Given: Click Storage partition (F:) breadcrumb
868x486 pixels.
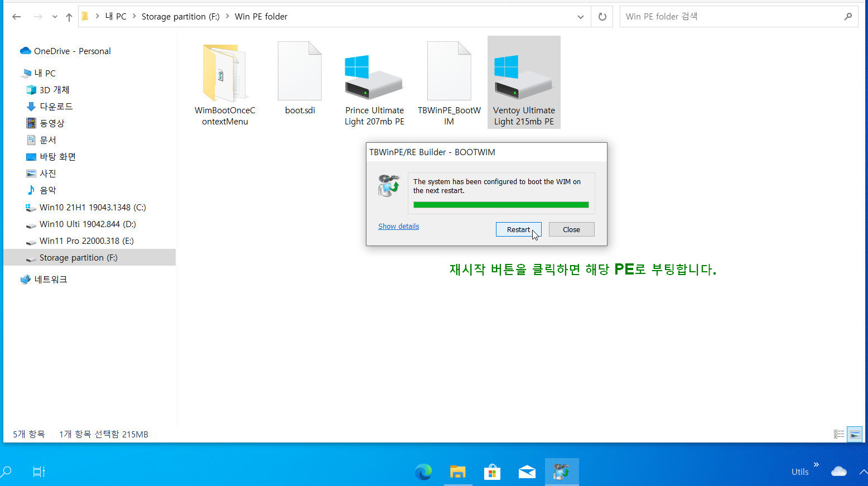Looking at the screenshot, I should click(x=180, y=17).
